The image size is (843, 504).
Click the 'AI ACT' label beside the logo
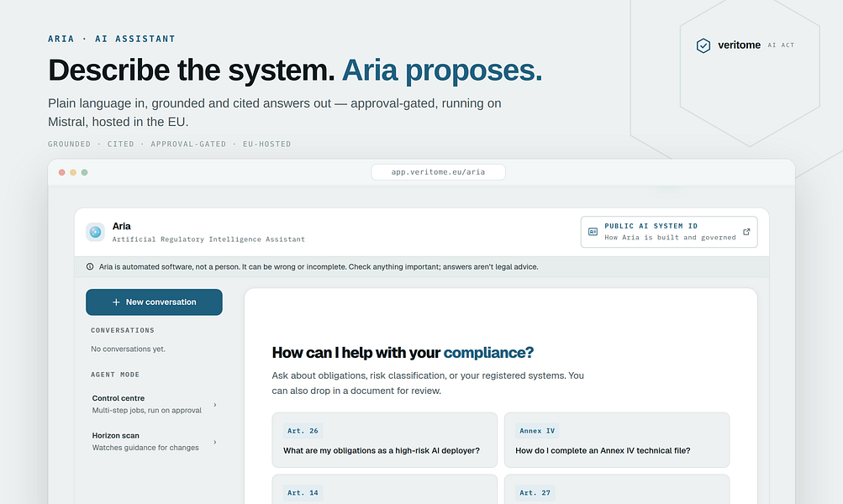[781, 45]
